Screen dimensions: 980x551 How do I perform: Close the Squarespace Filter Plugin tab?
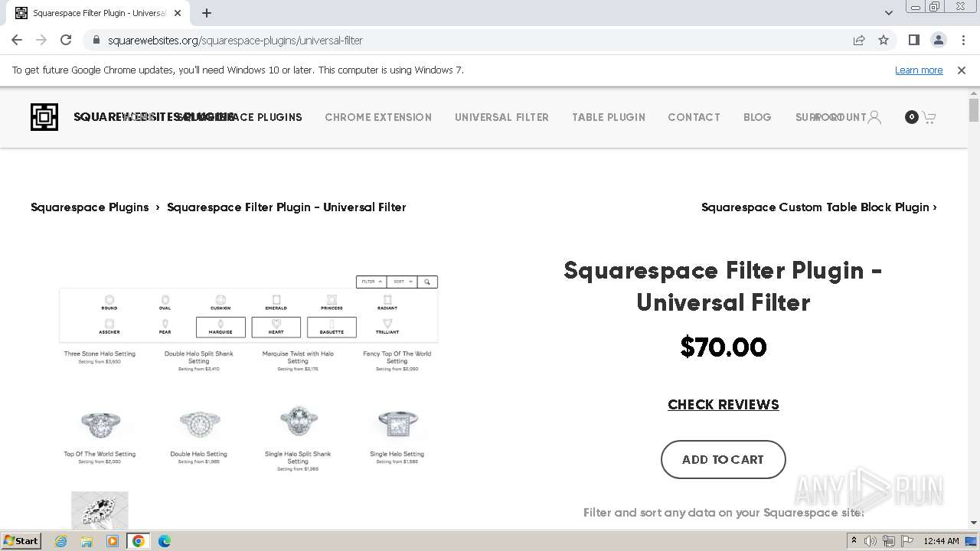[178, 13]
